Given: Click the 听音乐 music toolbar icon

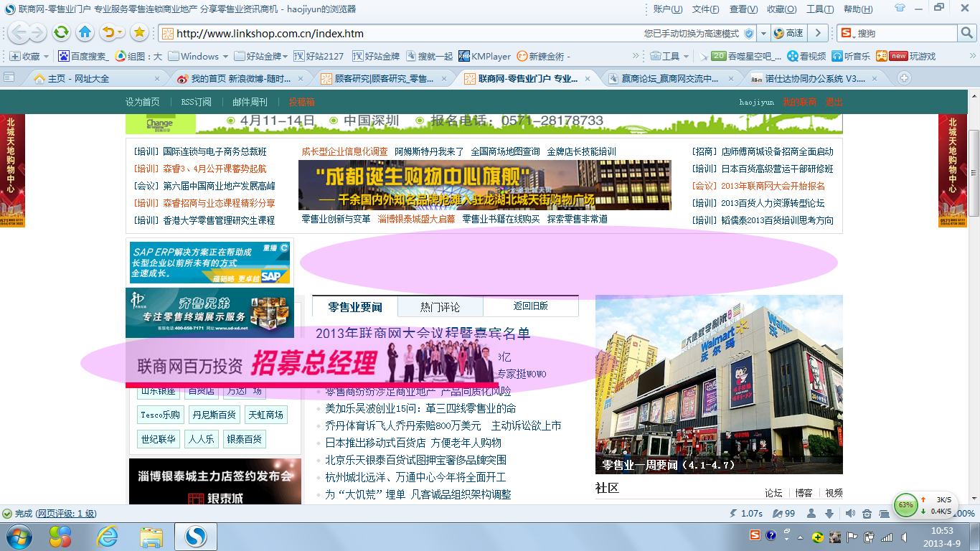Looking at the screenshot, I should 850,56.
